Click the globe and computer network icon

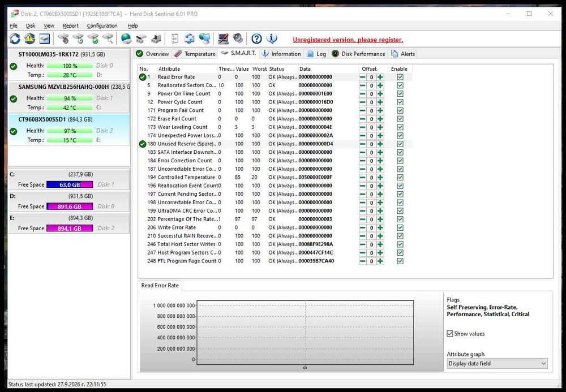coord(204,38)
